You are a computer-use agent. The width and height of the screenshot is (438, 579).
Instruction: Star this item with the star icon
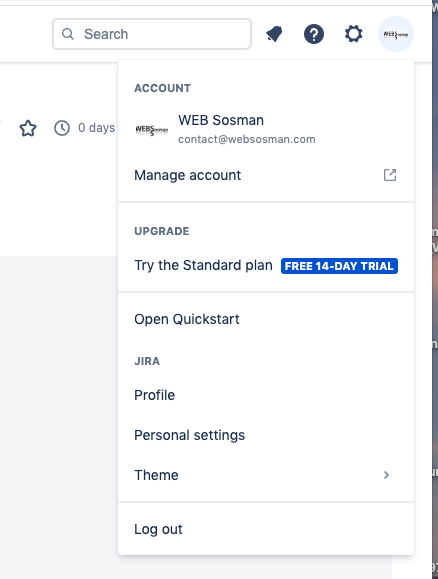28,128
